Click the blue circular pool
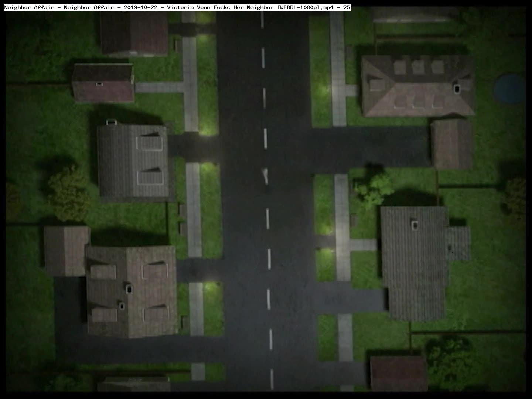Viewport: 532px width, 399px height. tap(510, 89)
